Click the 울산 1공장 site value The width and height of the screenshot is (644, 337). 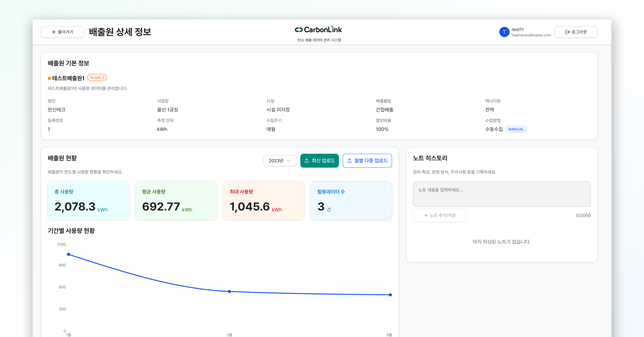[168, 110]
